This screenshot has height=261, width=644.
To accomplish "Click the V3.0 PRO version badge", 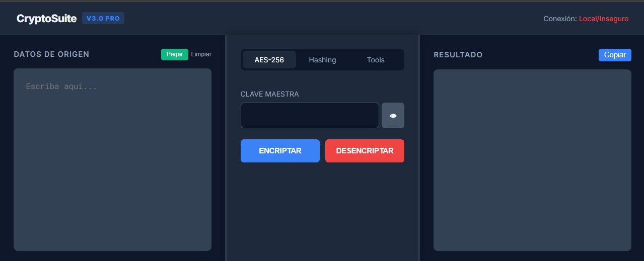I will click(103, 18).
